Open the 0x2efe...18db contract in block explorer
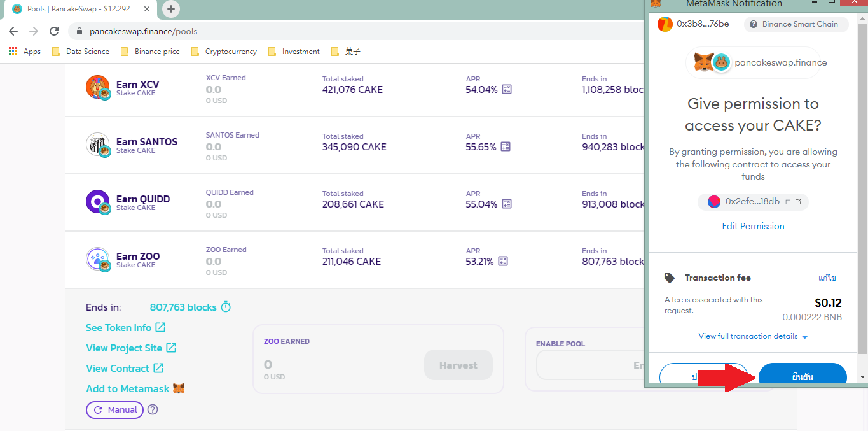The height and width of the screenshot is (431, 868). coord(799,202)
